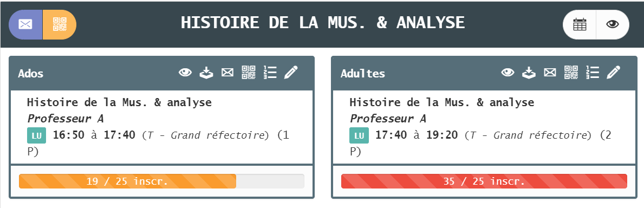Download the Adultes group list
Viewport: 644px width, 208px height.
(x=529, y=73)
